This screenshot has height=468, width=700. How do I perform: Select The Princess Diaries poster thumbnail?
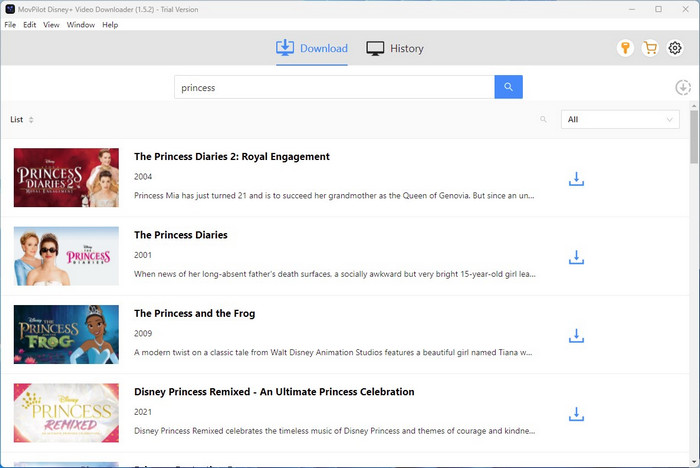pos(66,256)
